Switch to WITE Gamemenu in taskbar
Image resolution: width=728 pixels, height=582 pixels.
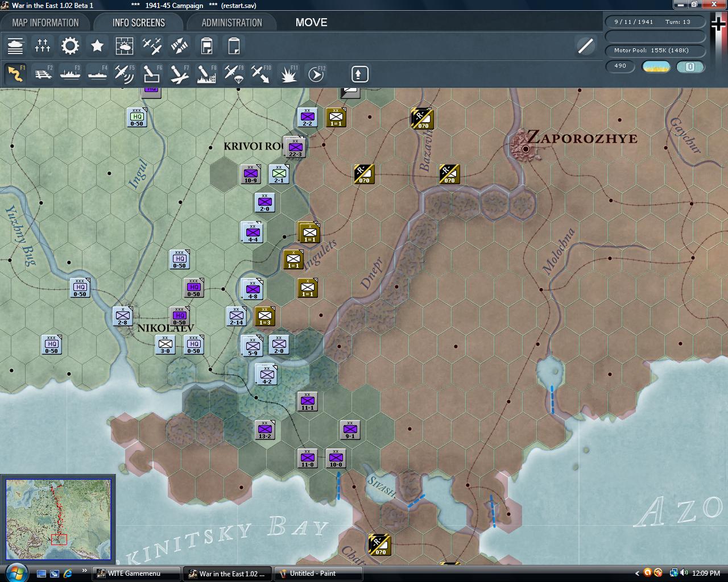(x=135, y=573)
